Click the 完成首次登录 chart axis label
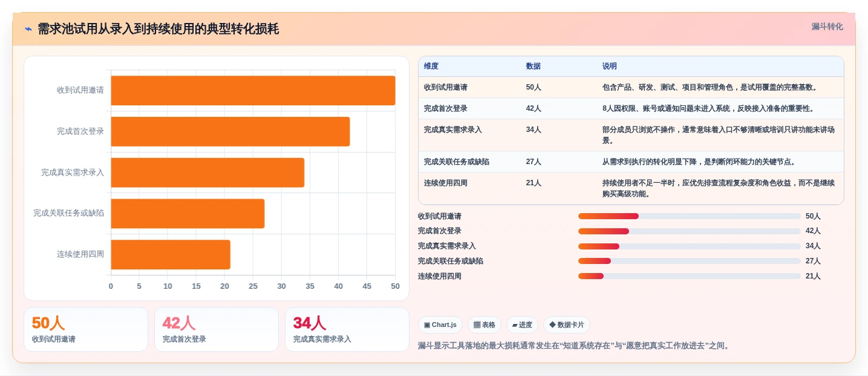Screen dimensions: 868x376 click(80, 131)
